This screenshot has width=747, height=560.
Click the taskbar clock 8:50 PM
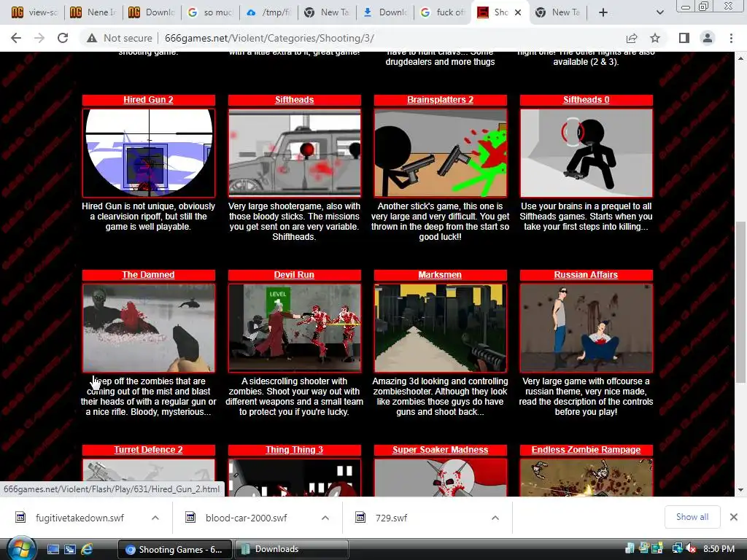click(x=719, y=549)
